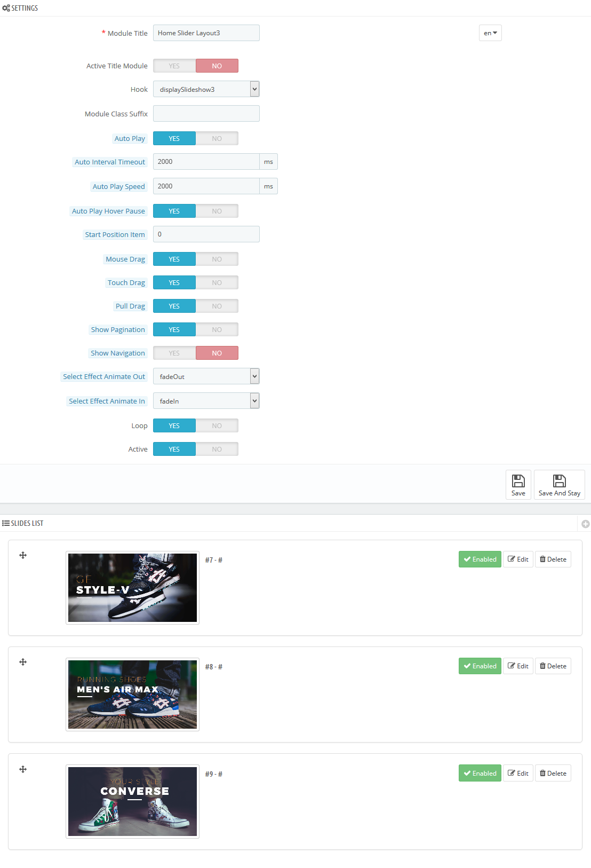Click the Start Position Item field

click(x=206, y=234)
